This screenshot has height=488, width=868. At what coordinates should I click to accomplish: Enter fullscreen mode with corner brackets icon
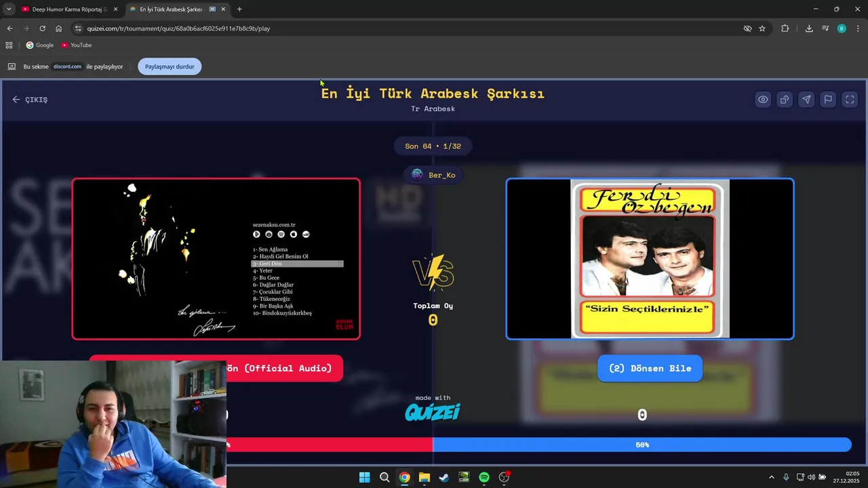(x=850, y=100)
